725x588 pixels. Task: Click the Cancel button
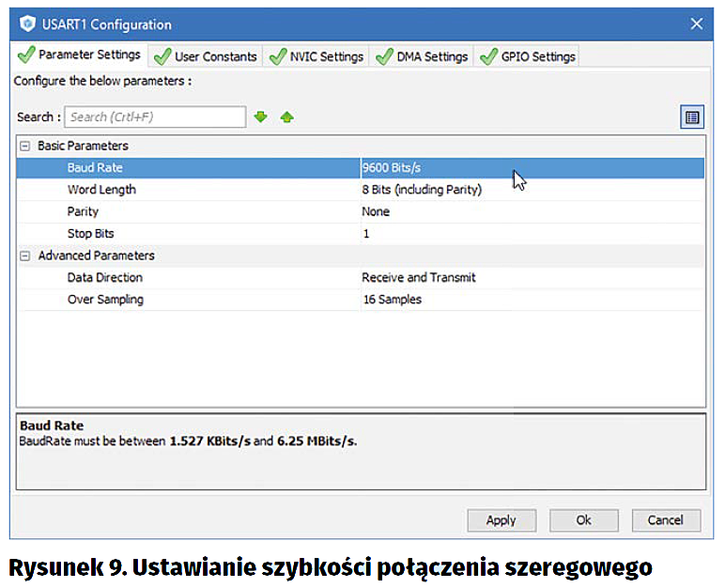[665, 520]
